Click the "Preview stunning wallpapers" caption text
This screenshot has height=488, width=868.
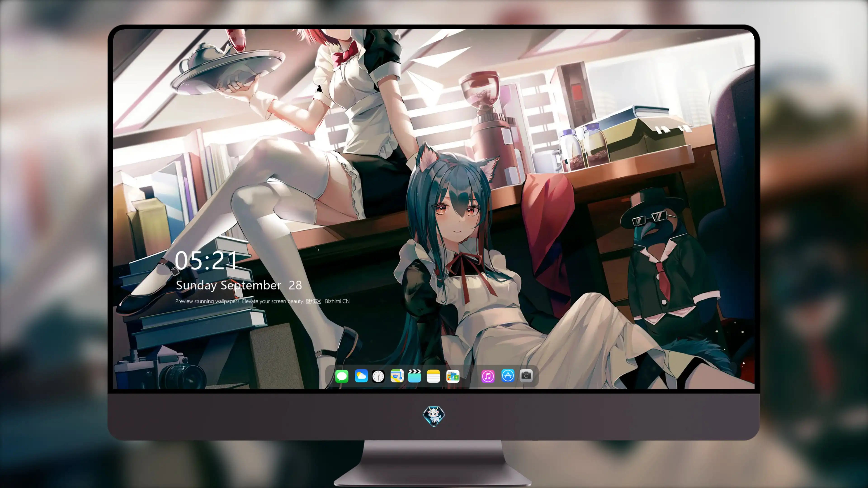(208, 301)
